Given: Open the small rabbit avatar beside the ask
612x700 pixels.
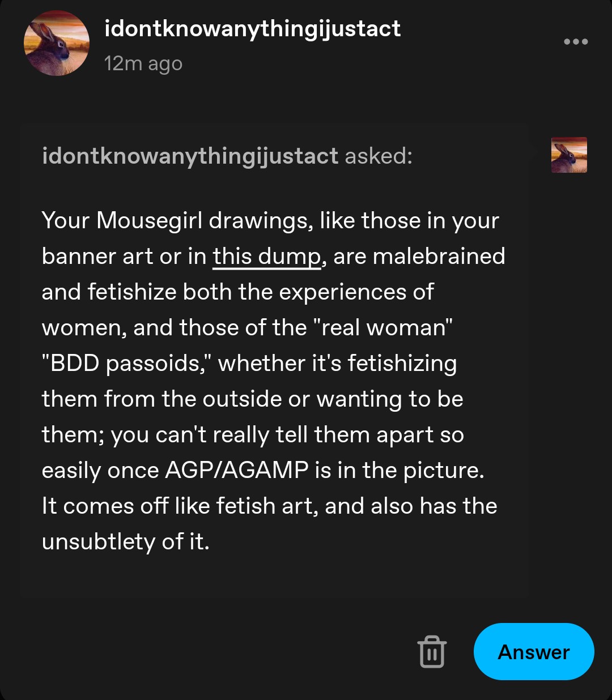Looking at the screenshot, I should point(569,155).
